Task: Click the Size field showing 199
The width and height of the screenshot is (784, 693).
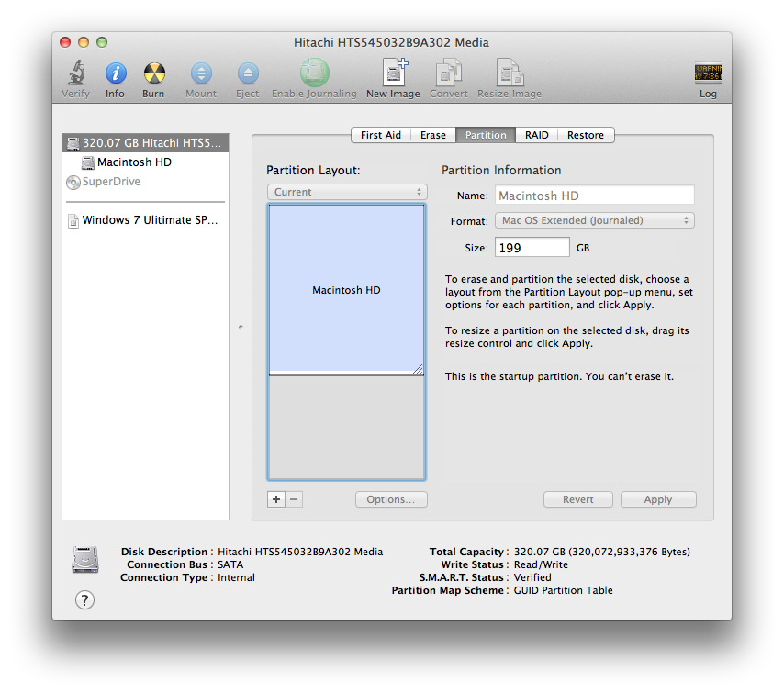Action: pos(532,248)
